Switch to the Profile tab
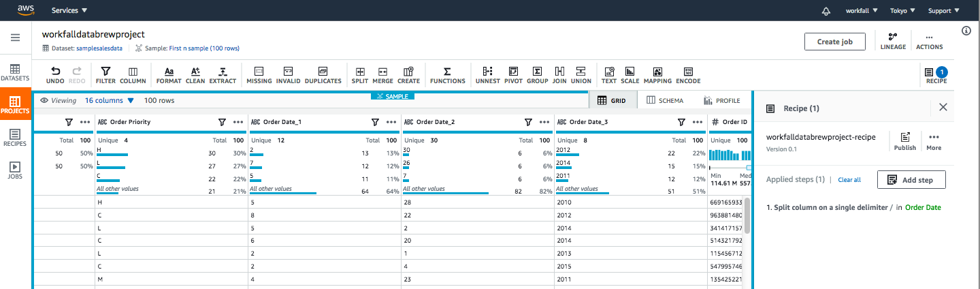The image size is (980, 289). 722,100
